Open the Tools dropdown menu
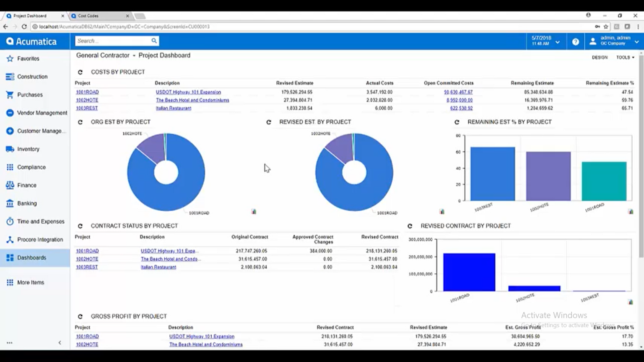Viewport: 644px width, 362px height. tap(625, 57)
